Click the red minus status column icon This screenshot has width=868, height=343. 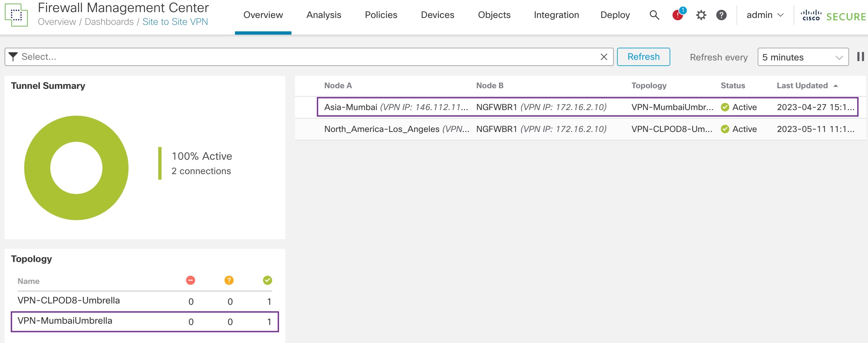191,280
